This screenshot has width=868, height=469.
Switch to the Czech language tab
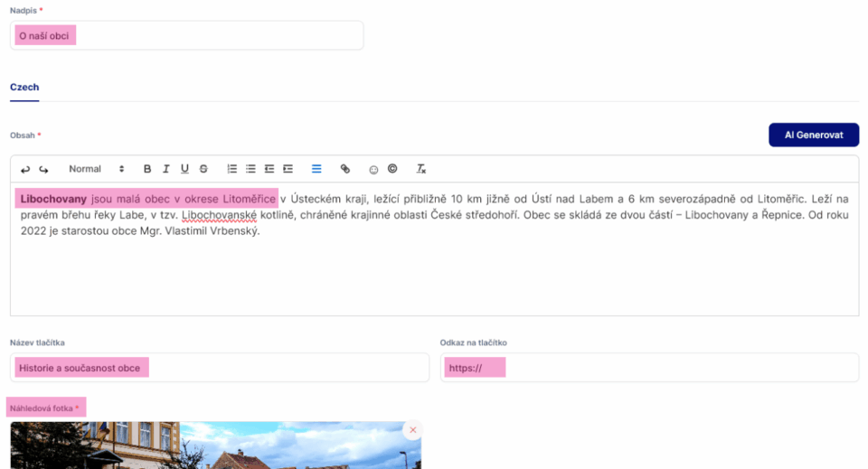point(24,88)
